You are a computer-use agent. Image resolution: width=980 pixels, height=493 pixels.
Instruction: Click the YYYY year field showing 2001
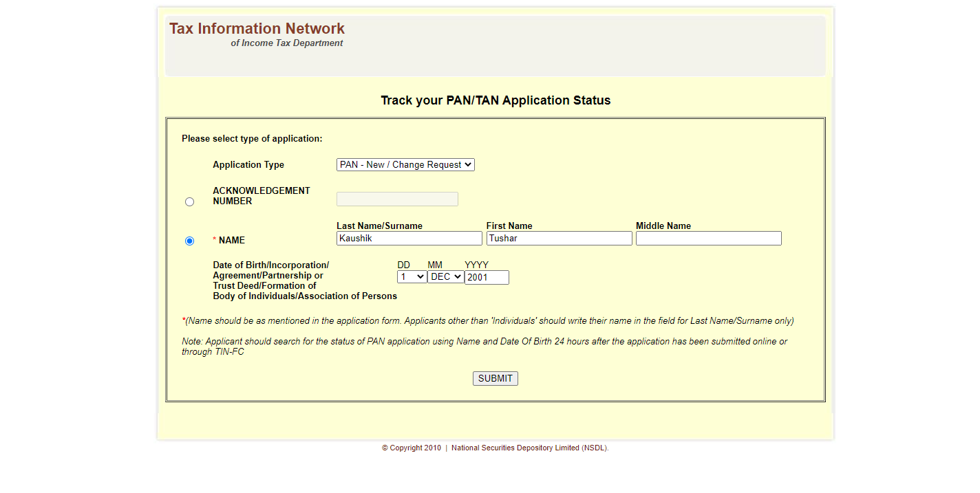point(487,278)
